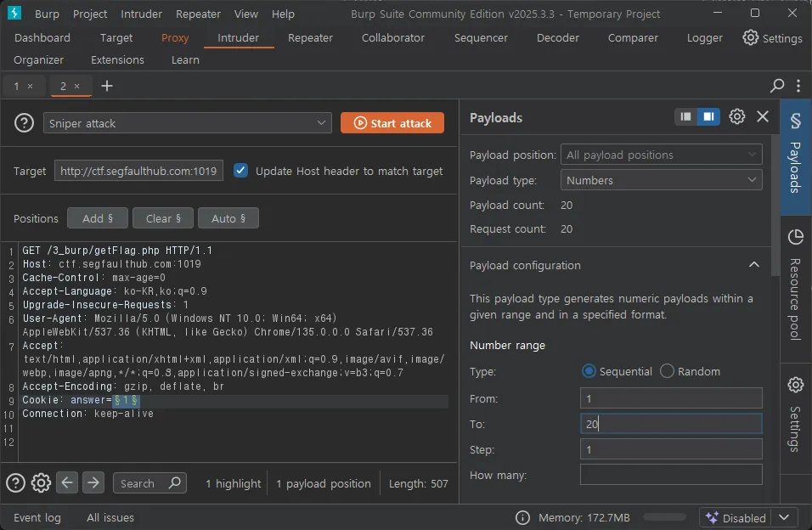The image size is (812, 530).
Task: Click the From number field
Action: 671,397
